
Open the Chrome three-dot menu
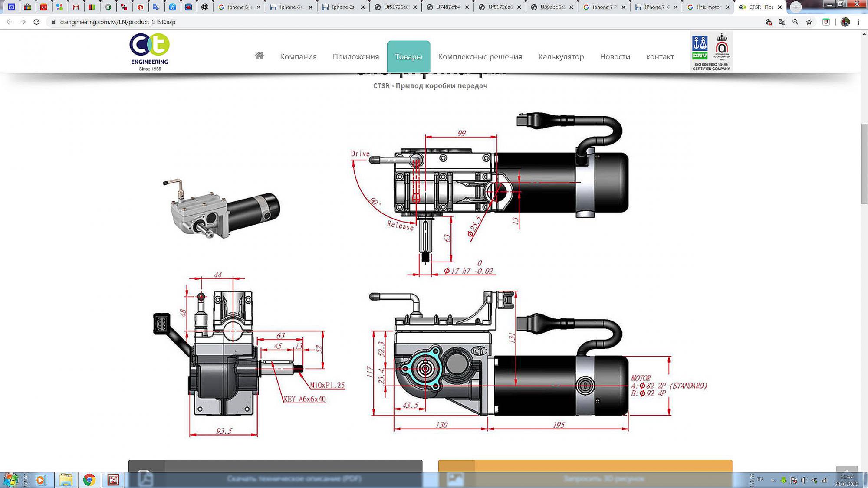pyautogui.click(x=858, y=22)
